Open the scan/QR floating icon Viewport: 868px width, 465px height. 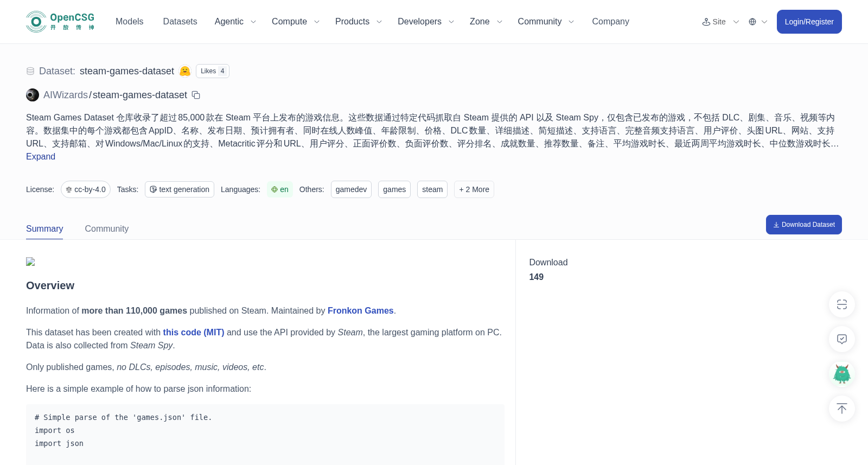pyautogui.click(x=842, y=304)
